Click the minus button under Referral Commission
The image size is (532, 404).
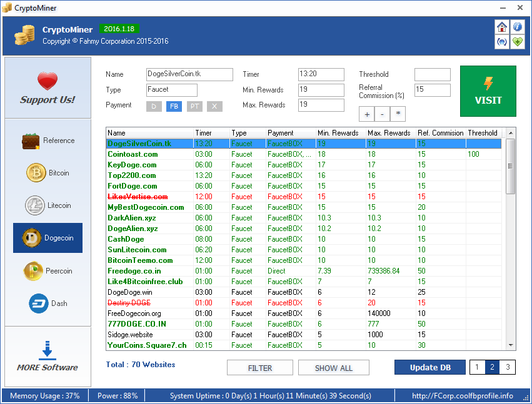pyautogui.click(x=383, y=114)
